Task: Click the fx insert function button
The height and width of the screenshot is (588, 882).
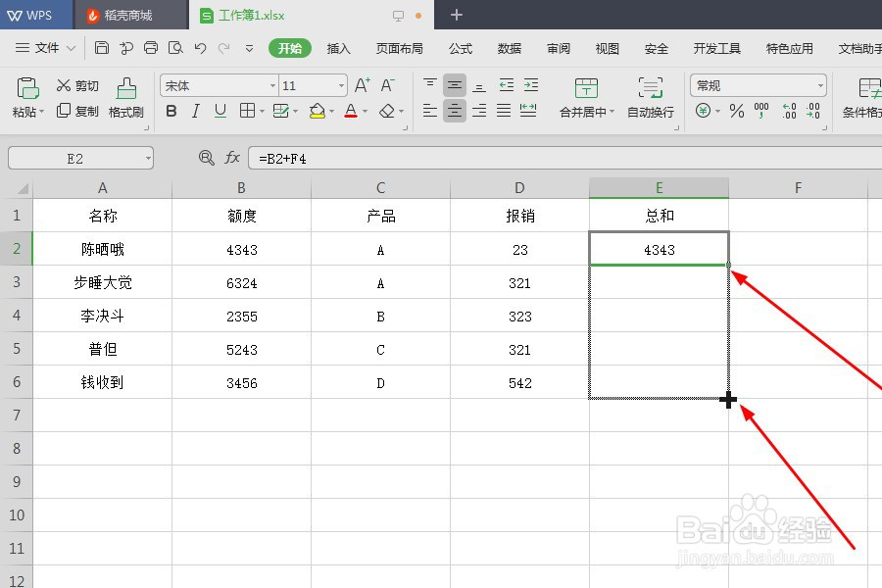Action: click(x=231, y=158)
